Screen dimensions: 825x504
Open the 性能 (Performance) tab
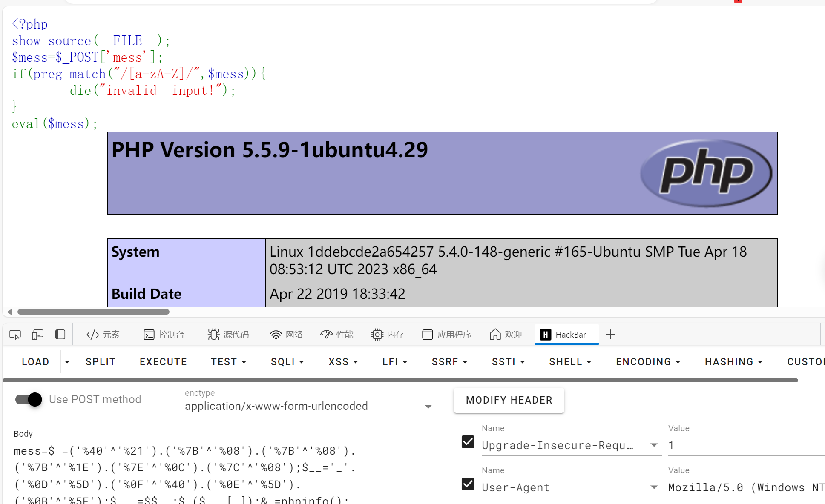point(337,335)
